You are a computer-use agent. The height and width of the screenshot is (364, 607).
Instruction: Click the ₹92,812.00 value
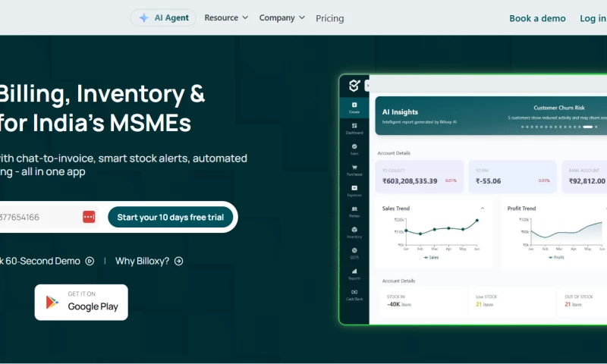(587, 181)
